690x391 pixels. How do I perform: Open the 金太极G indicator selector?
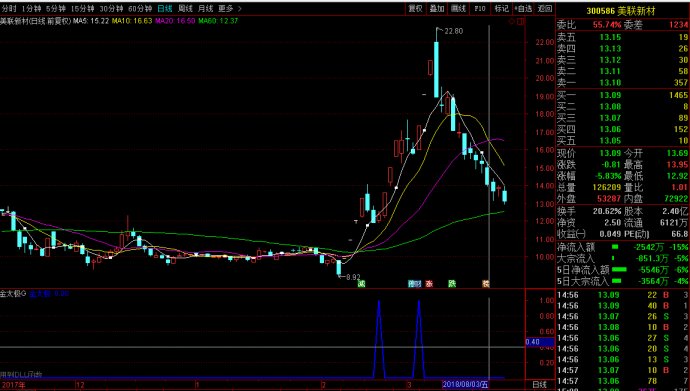coord(13,293)
